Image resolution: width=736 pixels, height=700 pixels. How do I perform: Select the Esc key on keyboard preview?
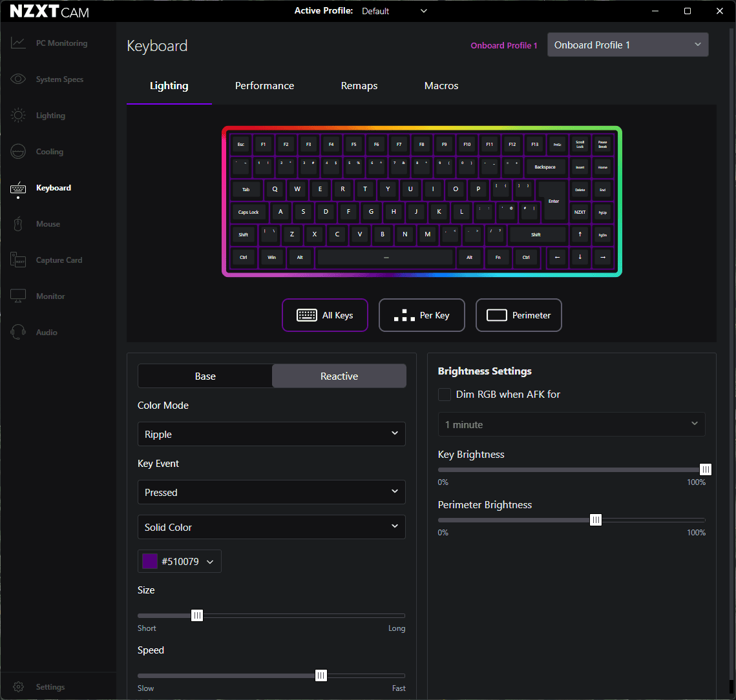pyautogui.click(x=241, y=145)
